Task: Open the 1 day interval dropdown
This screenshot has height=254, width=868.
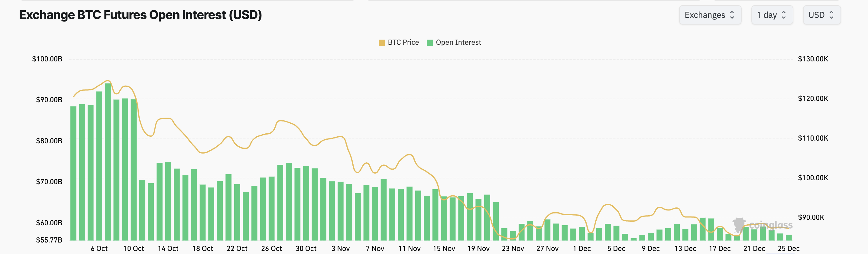Action: 772,15
